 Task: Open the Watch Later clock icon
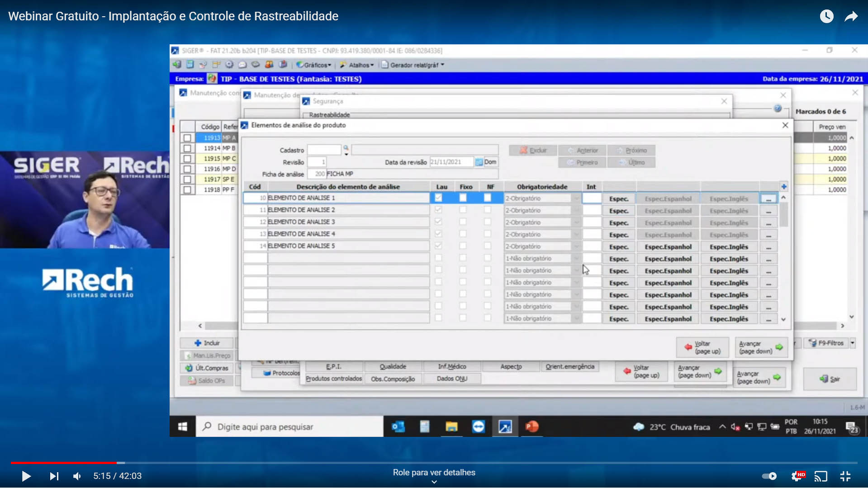pos(826,17)
